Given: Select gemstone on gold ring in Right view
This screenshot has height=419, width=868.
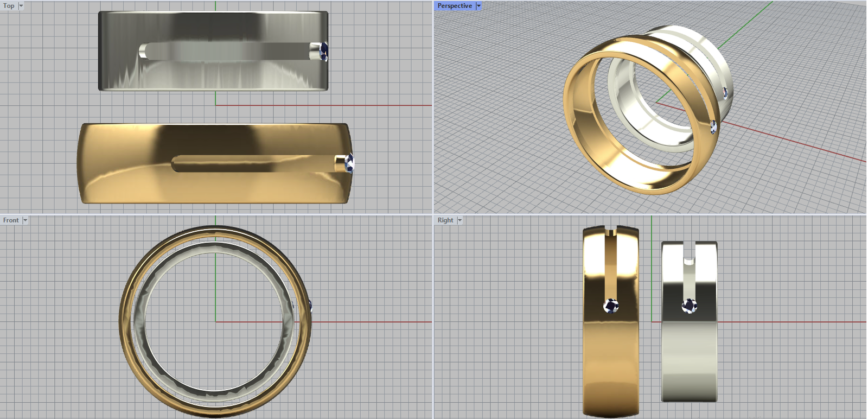Looking at the screenshot, I should coord(611,306).
